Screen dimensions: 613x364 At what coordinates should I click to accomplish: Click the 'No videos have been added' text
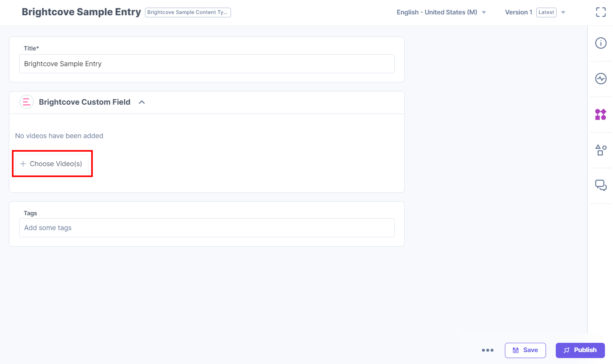pos(59,136)
